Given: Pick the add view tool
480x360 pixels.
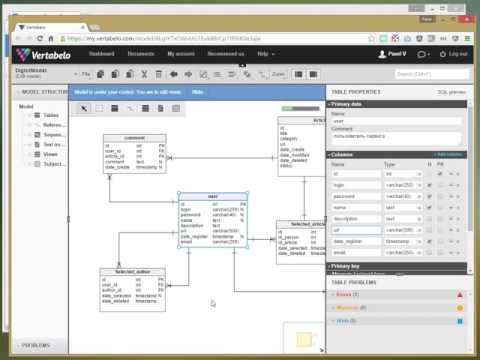Looking at the screenshot, I should tap(145, 108).
